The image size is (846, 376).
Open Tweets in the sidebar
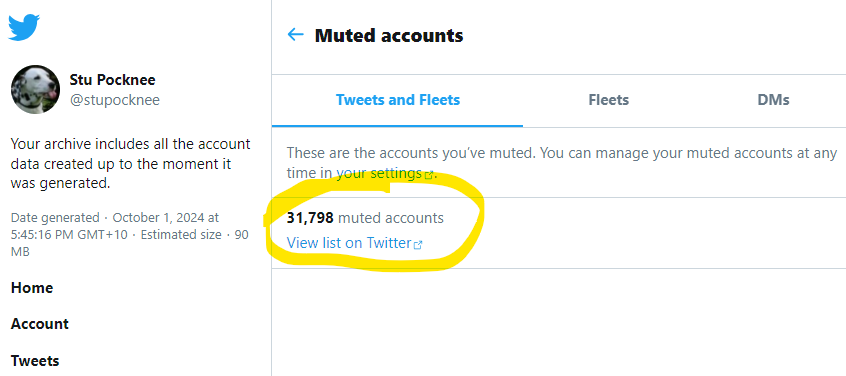pos(35,360)
